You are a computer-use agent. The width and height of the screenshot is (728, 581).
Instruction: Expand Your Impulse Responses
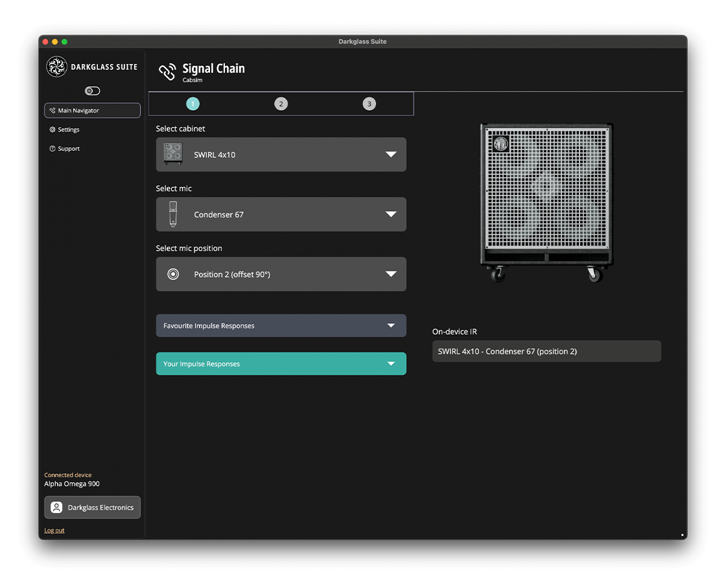281,364
